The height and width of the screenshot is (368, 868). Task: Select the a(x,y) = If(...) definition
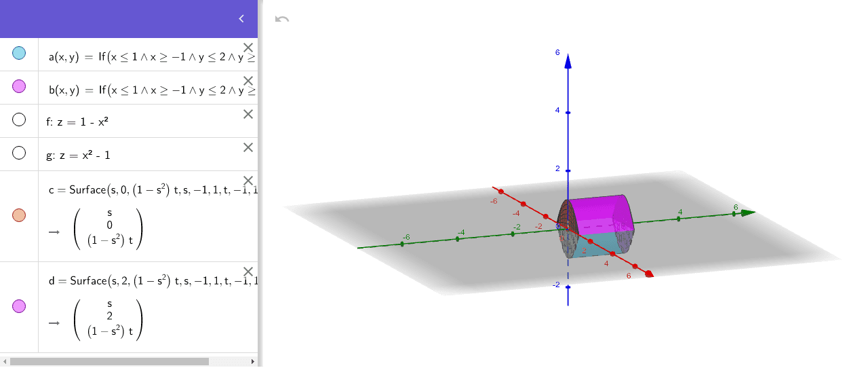(153, 57)
